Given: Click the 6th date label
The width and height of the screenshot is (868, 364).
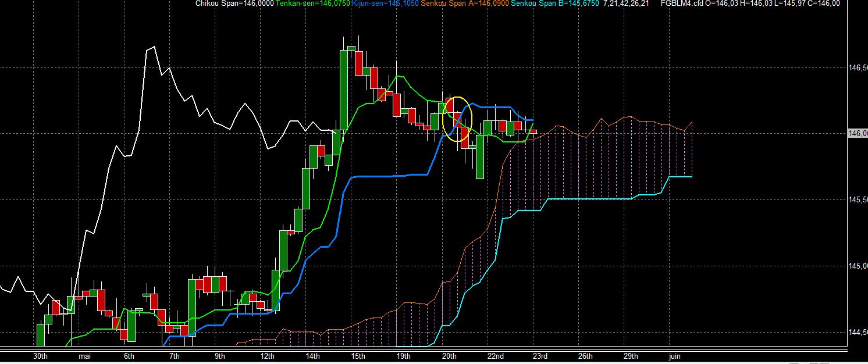Looking at the screenshot, I should 129,356.
